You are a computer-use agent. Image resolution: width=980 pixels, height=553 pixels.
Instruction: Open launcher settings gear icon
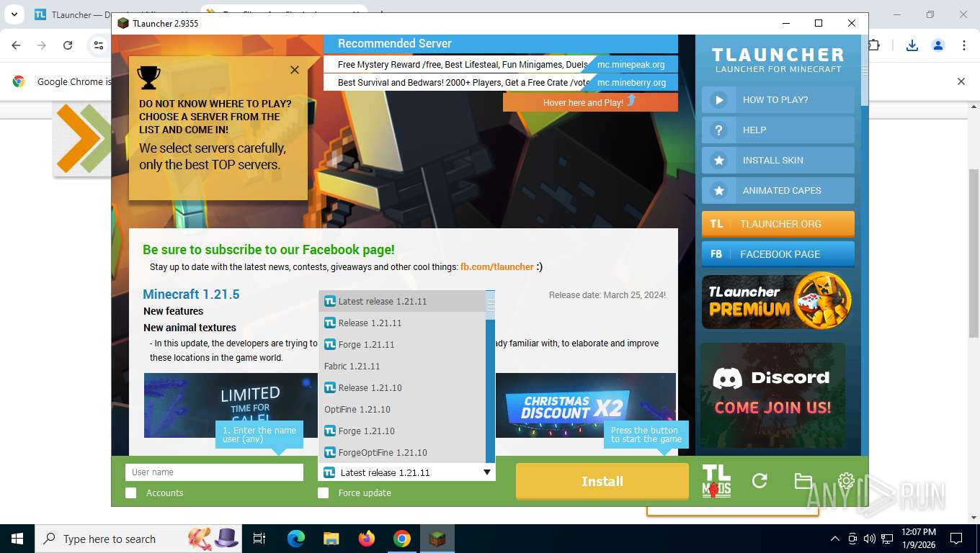[846, 481]
